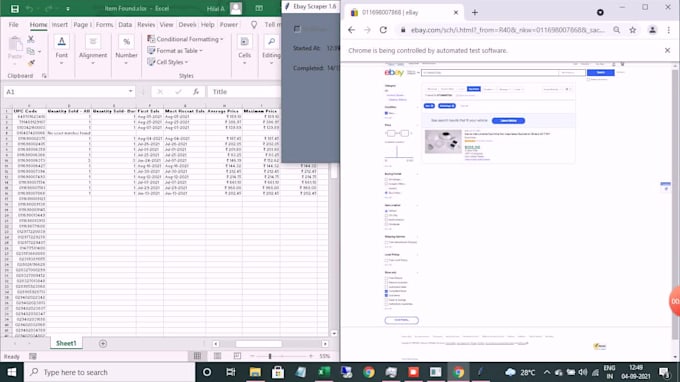This screenshot has width=680, height=382.
Task: Click the eBay search text field
Action: [490, 72]
